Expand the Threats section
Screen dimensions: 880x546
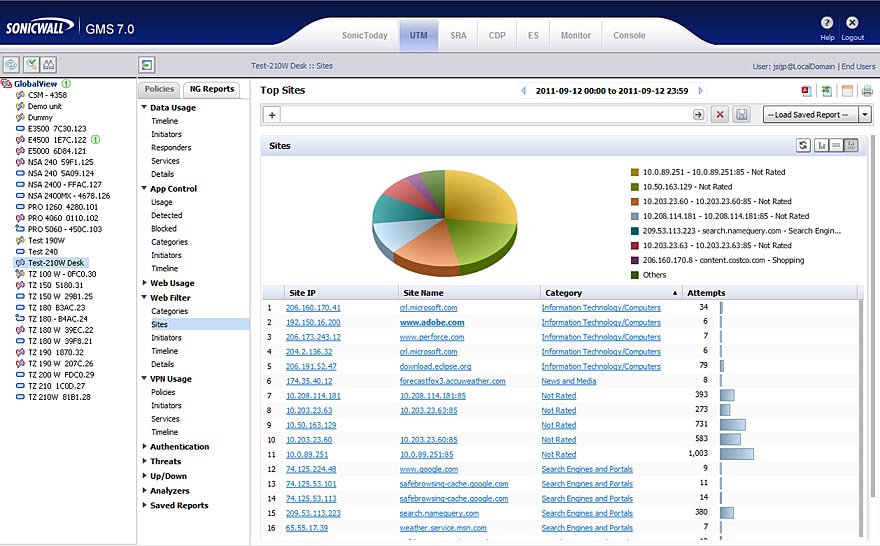coord(144,461)
